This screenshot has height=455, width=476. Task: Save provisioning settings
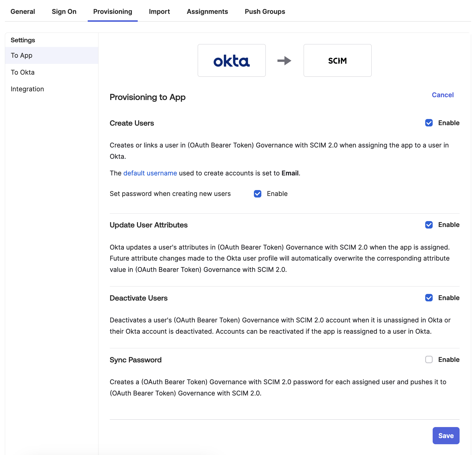pyautogui.click(x=446, y=436)
